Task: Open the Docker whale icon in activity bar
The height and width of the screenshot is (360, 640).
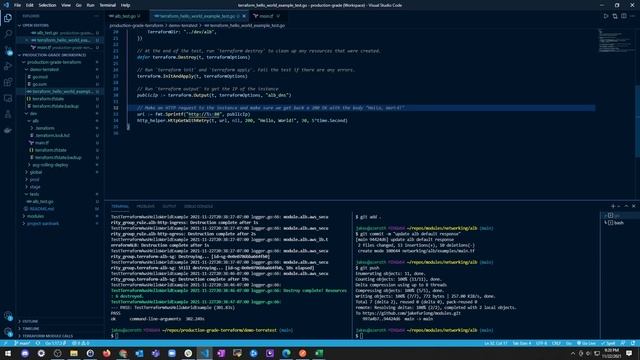Action: coord(8,130)
